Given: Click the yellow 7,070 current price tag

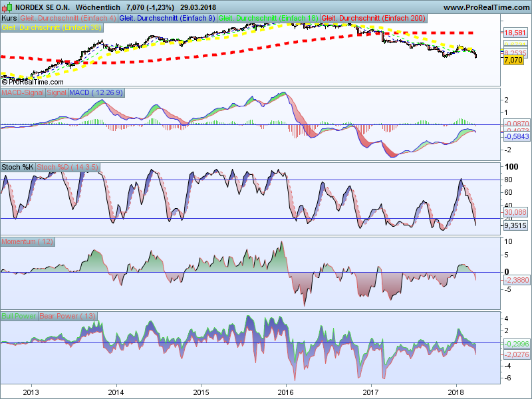Looking at the screenshot, I should tap(513, 60).
